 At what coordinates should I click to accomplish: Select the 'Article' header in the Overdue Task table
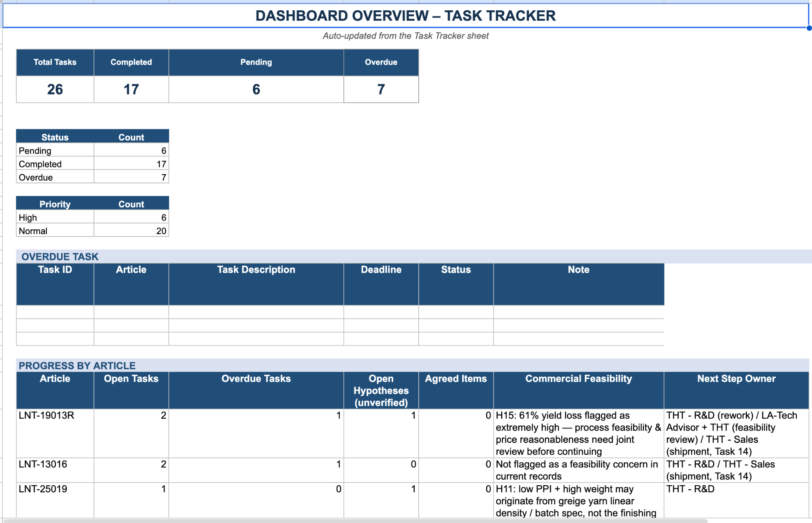pos(131,284)
